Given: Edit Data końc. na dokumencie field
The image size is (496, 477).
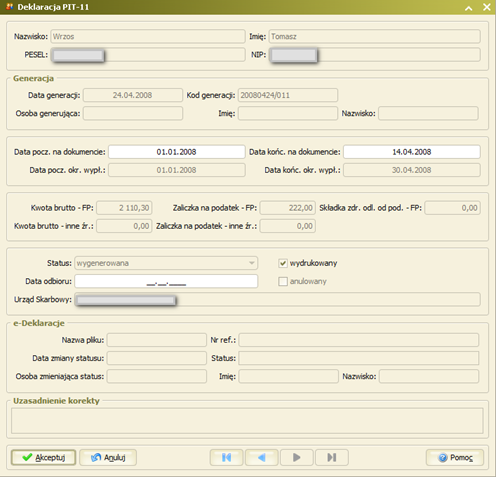Looking at the screenshot, I should pos(412,152).
